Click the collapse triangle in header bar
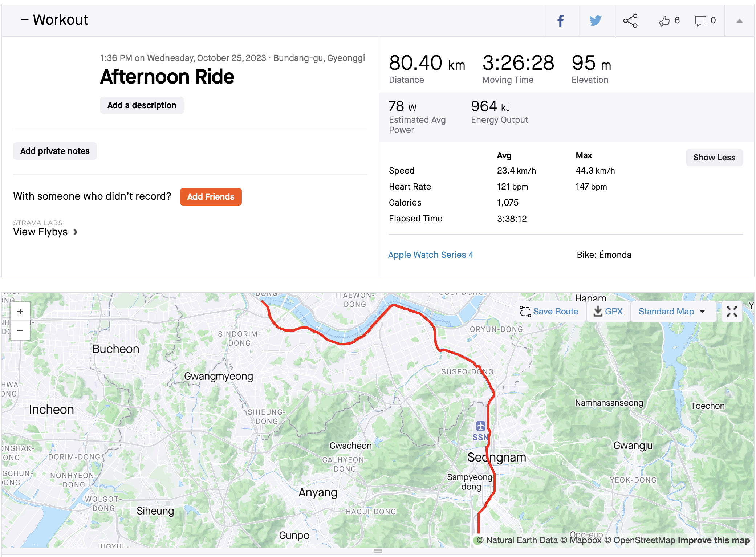Image resolution: width=756 pixels, height=557 pixels. click(x=739, y=21)
